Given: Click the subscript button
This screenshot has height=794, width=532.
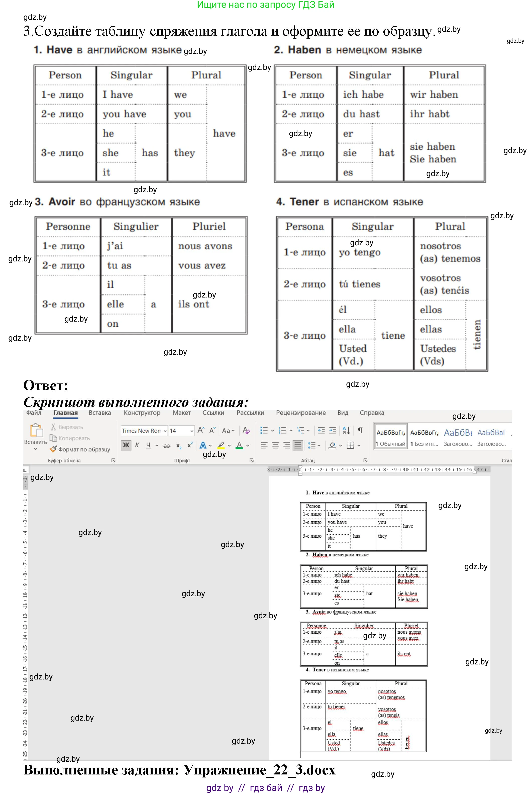Looking at the screenshot, I should pos(178,446).
